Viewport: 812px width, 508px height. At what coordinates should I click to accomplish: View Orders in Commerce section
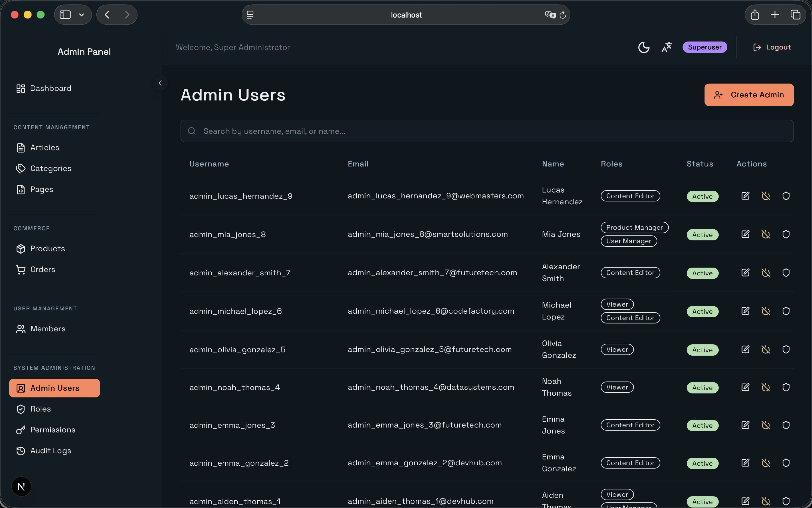(54, 270)
